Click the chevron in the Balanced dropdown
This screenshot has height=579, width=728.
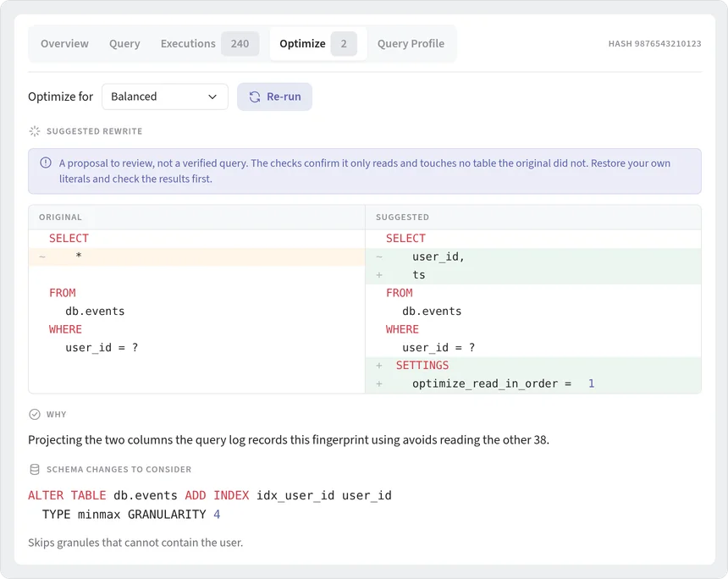point(212,97)
